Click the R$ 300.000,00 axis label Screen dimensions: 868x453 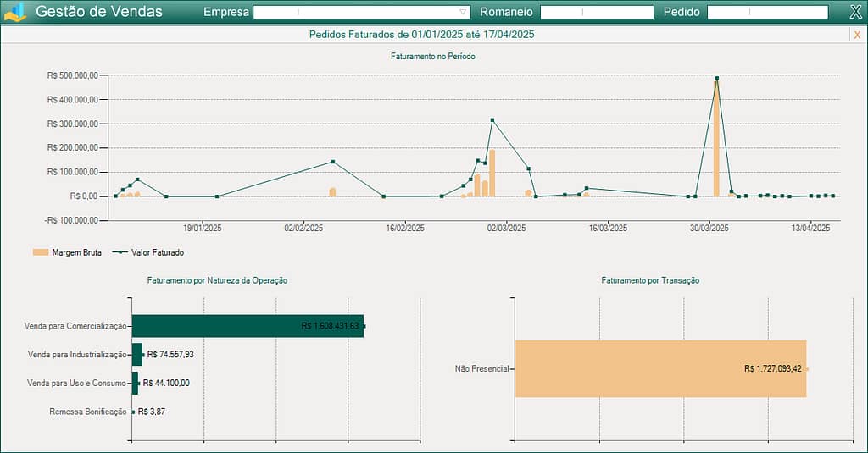[x=73, y=124]
